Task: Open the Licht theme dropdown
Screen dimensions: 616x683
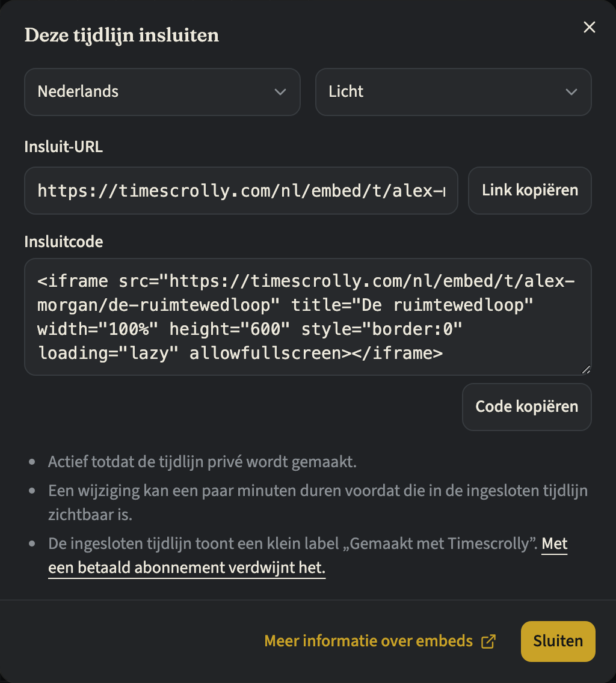Action: coord(453,92)
